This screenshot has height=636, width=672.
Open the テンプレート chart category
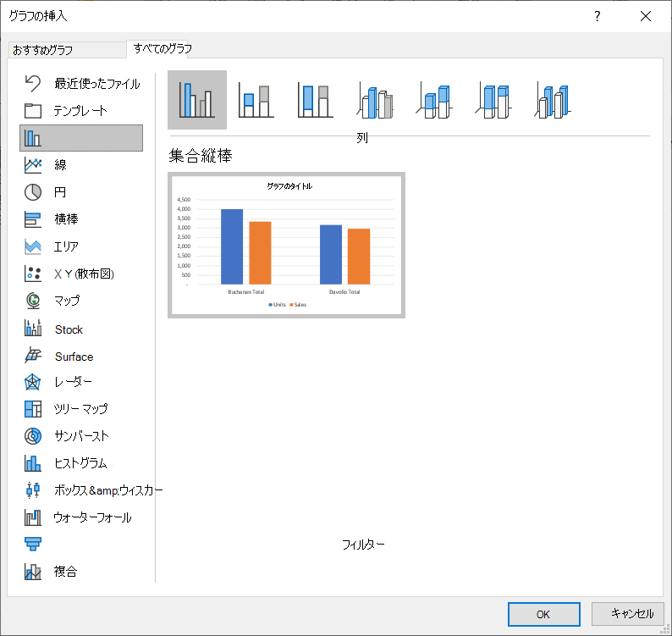81,111
